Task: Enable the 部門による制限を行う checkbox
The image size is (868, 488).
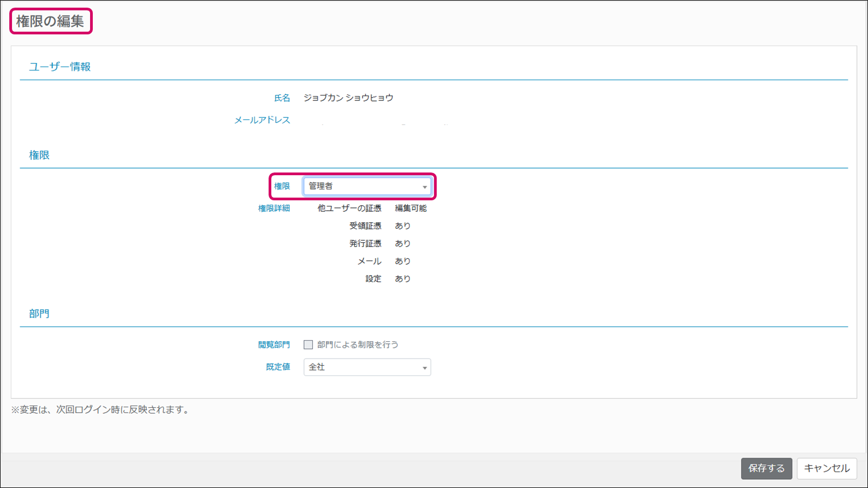Action: point(308,345)
